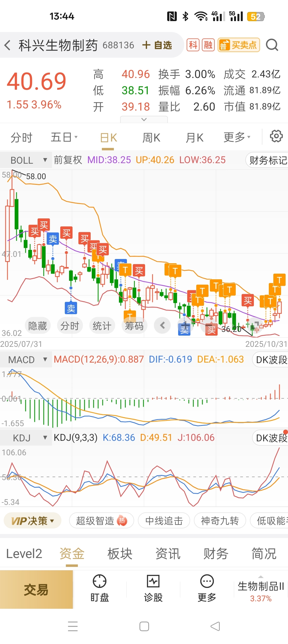Open the search magnifier icon
Viewport: 288px width, 644px height.
tap(272, 45)
